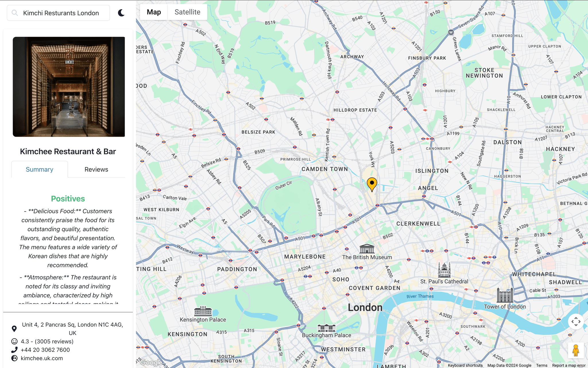588x368 pixels.
Task: Focus the Kimchi Resturants London search field
Action: (58, 13)
